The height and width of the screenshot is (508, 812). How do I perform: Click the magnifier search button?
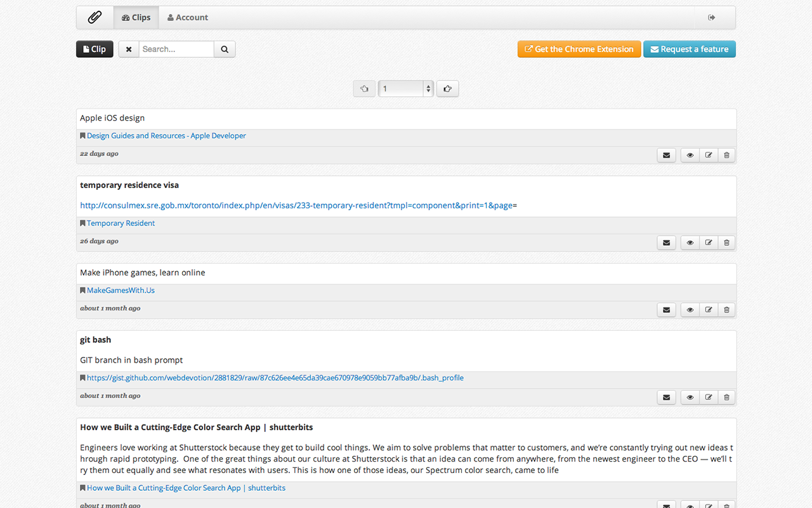tap(225, 50)
